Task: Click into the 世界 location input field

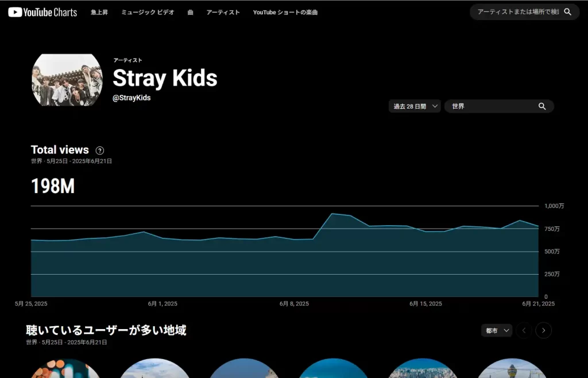Action: (x=491, y=106)
